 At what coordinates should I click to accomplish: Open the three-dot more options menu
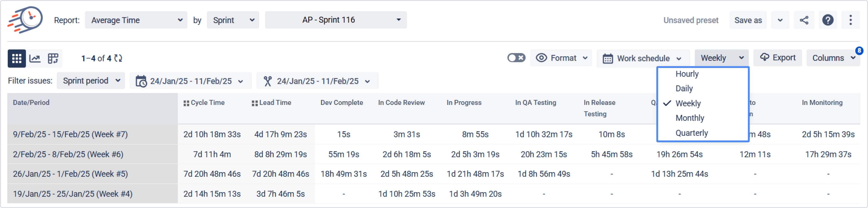click(851, 20)
